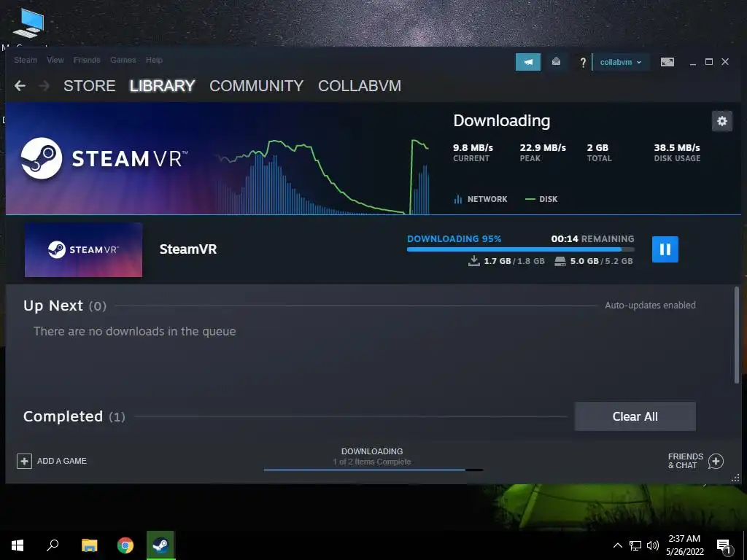Open the Steam menu

click(x=26, y=60)
